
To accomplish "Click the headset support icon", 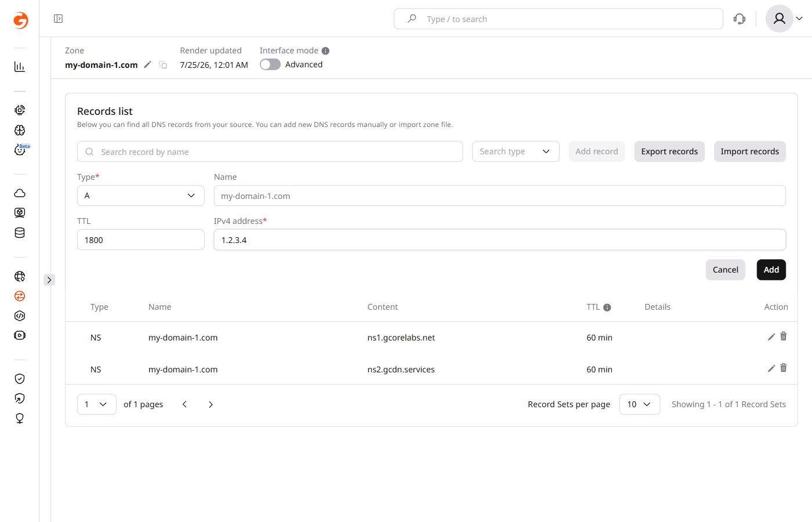I will [739, 19].
